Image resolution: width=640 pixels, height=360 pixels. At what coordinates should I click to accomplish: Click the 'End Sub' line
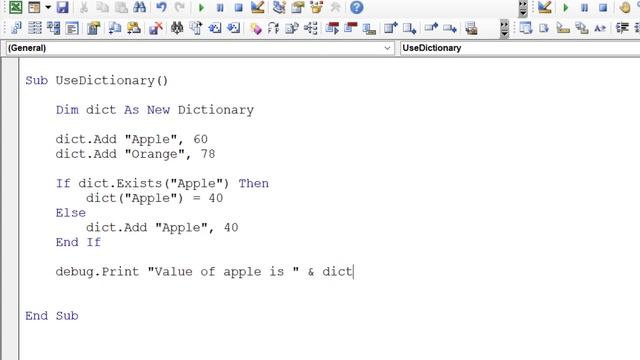coord(51,316)
